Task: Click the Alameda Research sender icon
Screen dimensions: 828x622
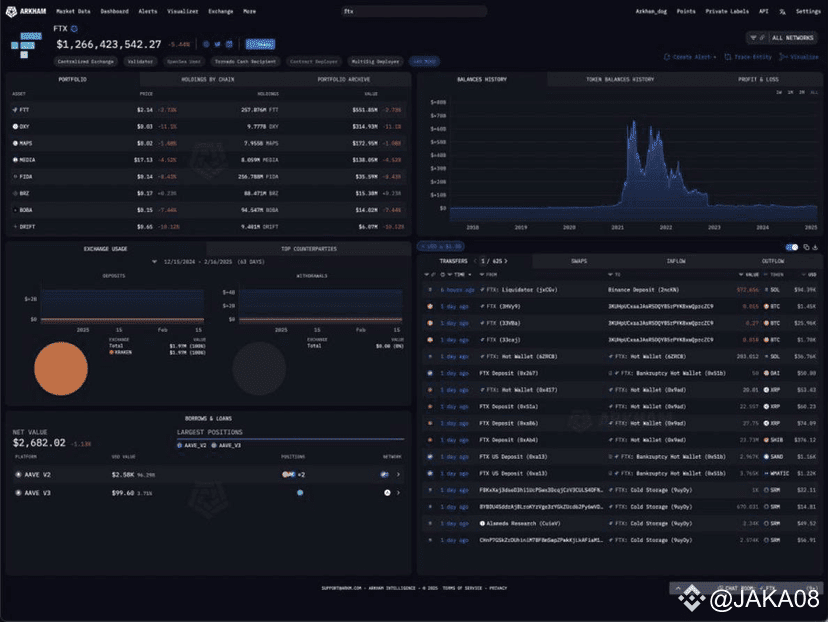Action: point(482,524)
